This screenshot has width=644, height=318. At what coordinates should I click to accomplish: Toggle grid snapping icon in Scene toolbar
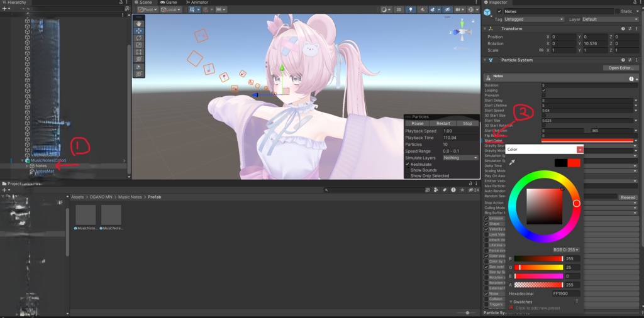click(206, 9)
